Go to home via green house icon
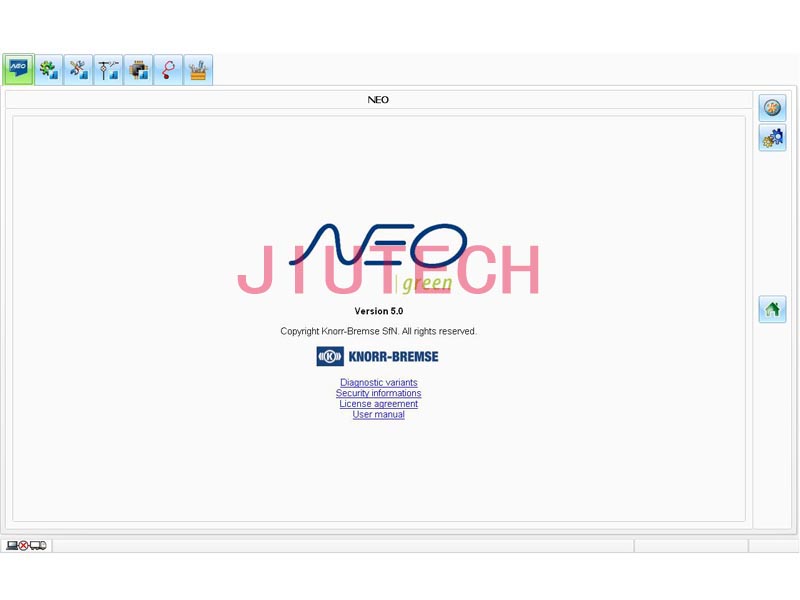Screen dimensions: 800x600 point(772,309)
